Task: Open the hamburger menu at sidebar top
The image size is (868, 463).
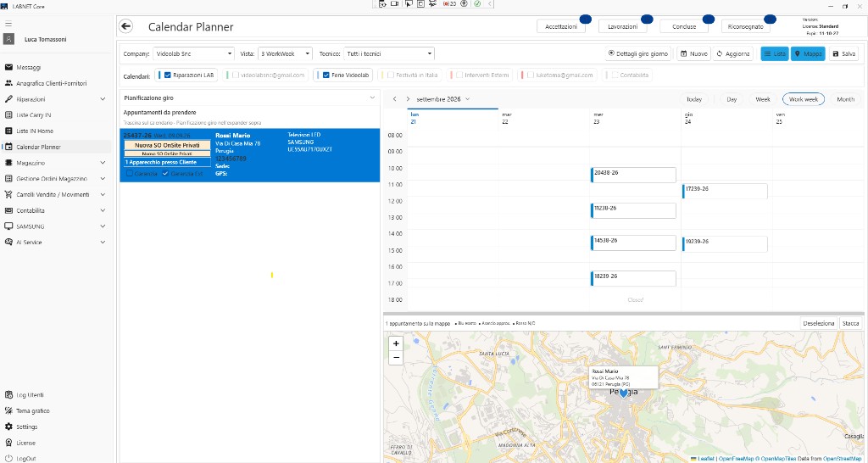Action: click(x=8, y=24)
